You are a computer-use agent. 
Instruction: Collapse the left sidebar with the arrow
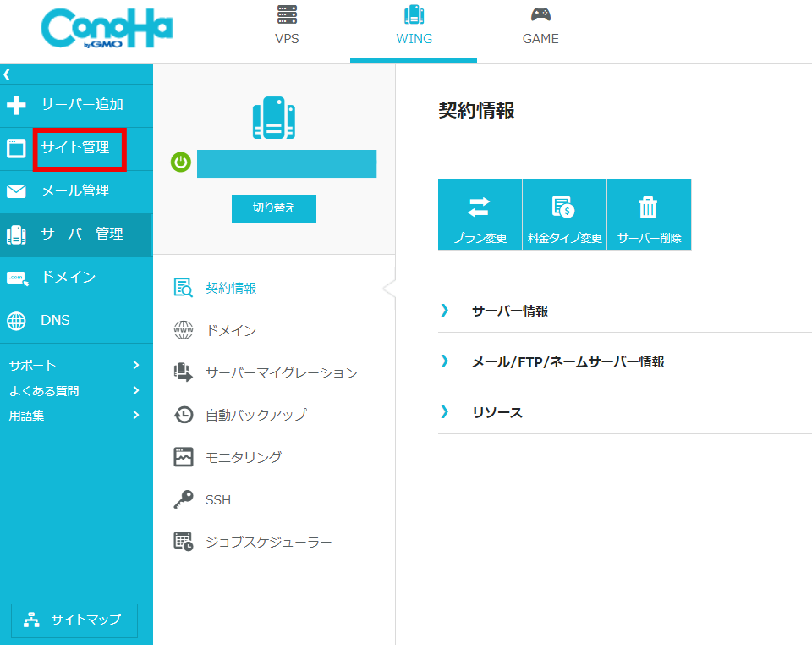coord(7,74)
